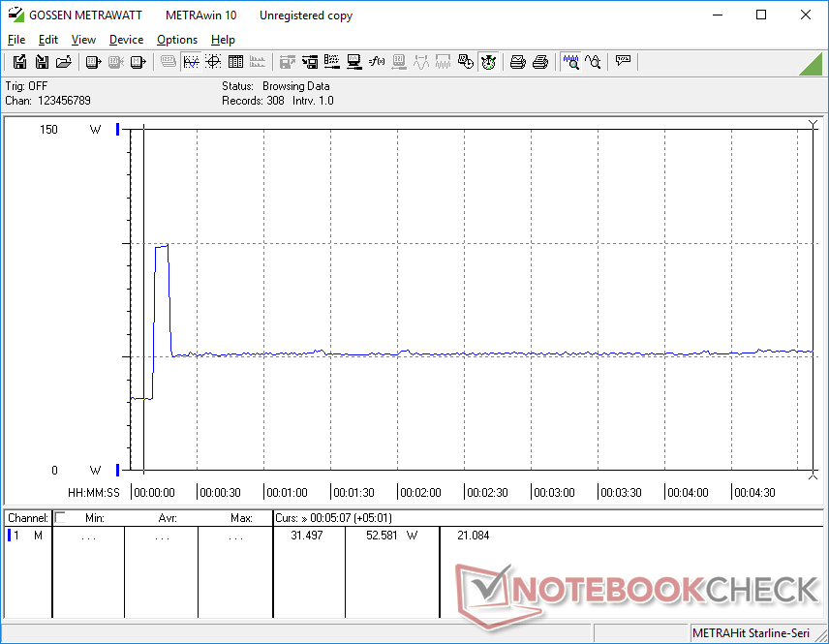Open channel settings with the screwdriver list icon
The height and width of the screenshot is (644, 829).
(x=332, y=62)
